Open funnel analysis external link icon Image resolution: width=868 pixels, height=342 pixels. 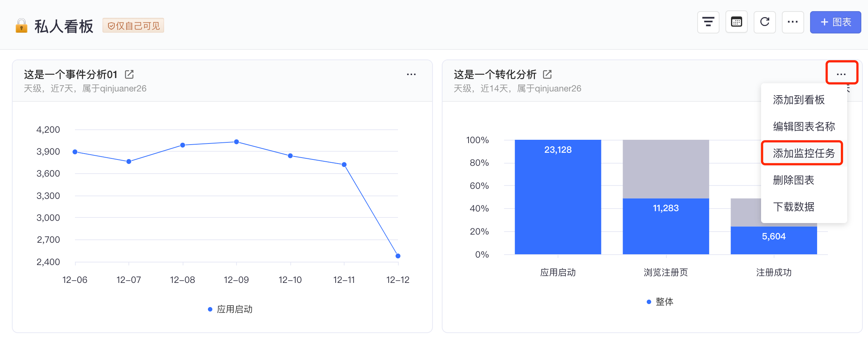coord(547,74)
